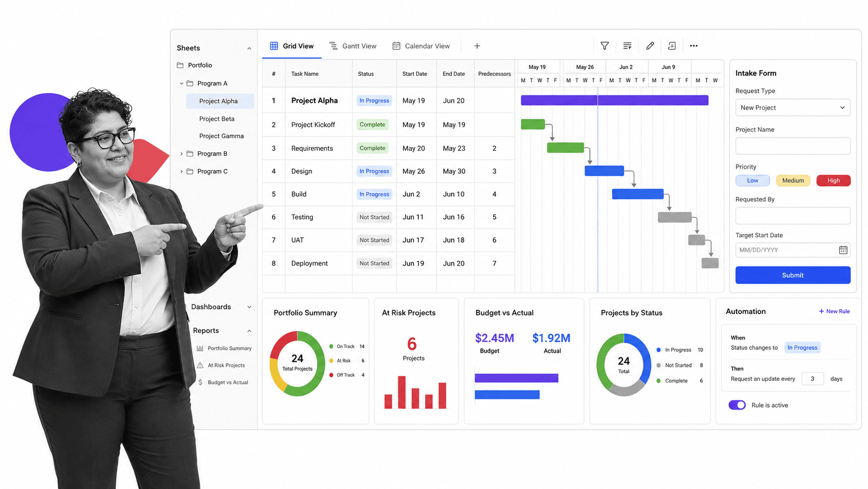The width and height of the screenshot is (868, 489).
Task: Open the calendar picker icon in date field
Action: pyautogui.click(x=843, y=250)
